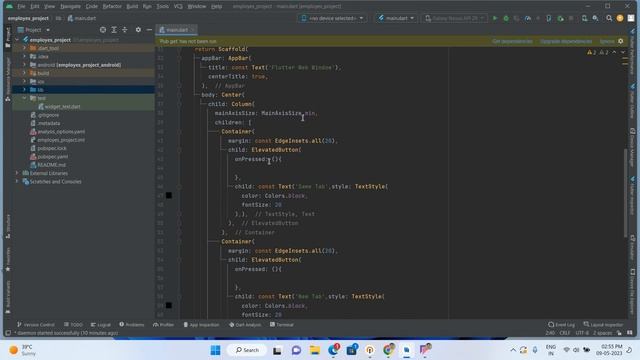Open Event Log tool window
The image size is (640, 360).
pyautogui.click(x=561, y=324)
